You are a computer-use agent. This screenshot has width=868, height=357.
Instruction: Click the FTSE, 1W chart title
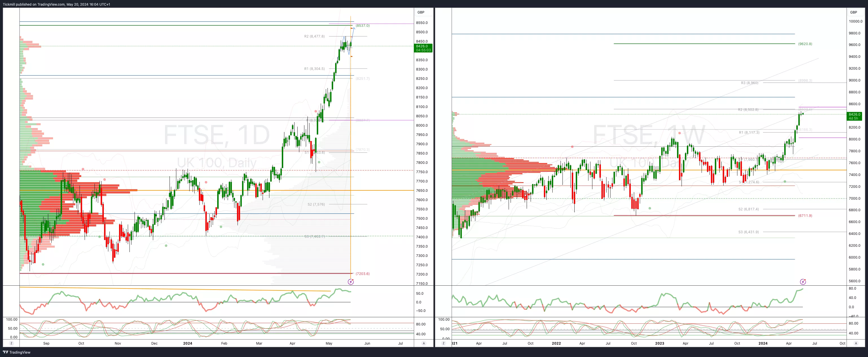click(x=649, y=135)
